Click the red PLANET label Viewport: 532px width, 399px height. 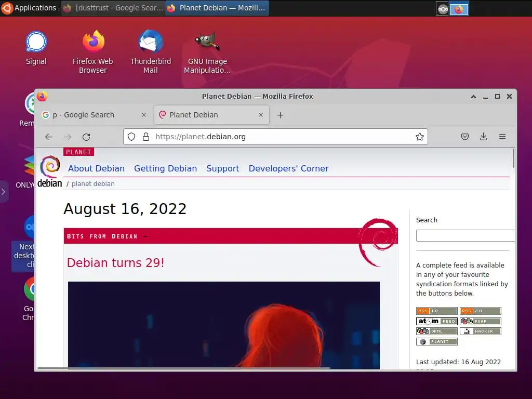tap(79, 152)
